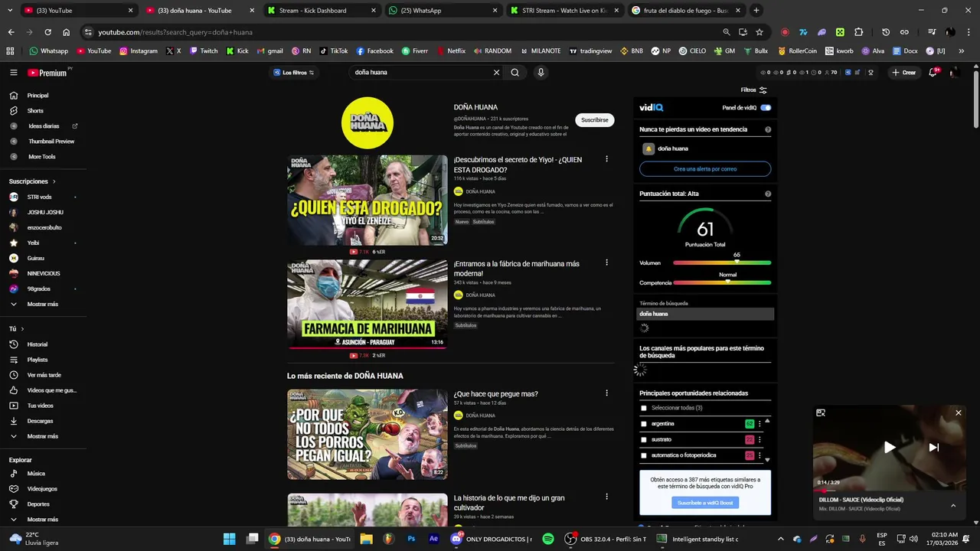
Task: Expand the miniplayer to full view
Action: coord(821,413)
